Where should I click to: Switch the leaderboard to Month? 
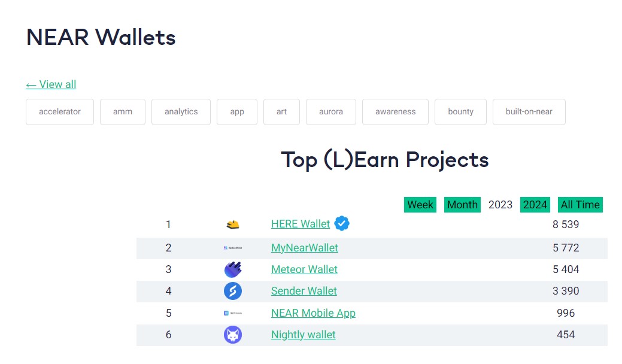click(x=462, y=205)
